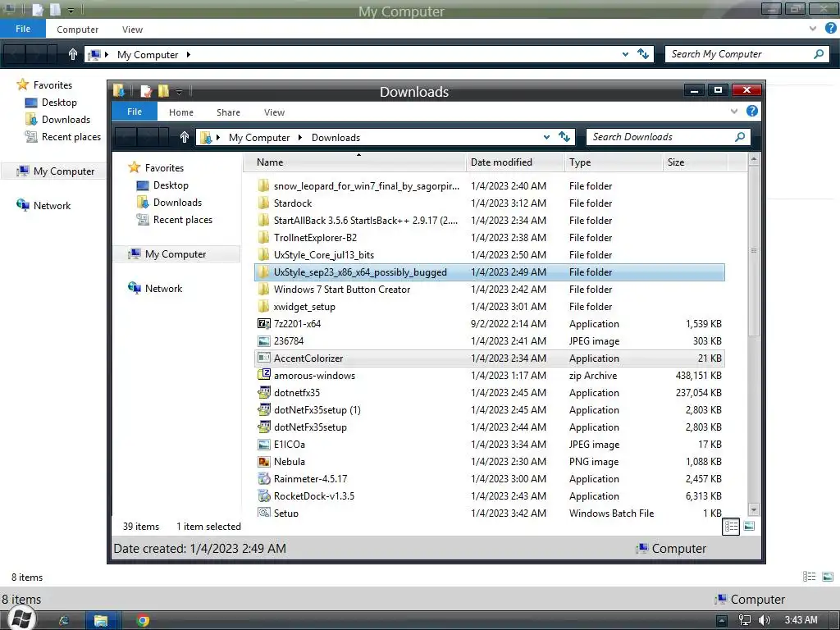Click the dotnetfx35 installer icon
Screen dimensions: 840x630
[x=263, y=393]
